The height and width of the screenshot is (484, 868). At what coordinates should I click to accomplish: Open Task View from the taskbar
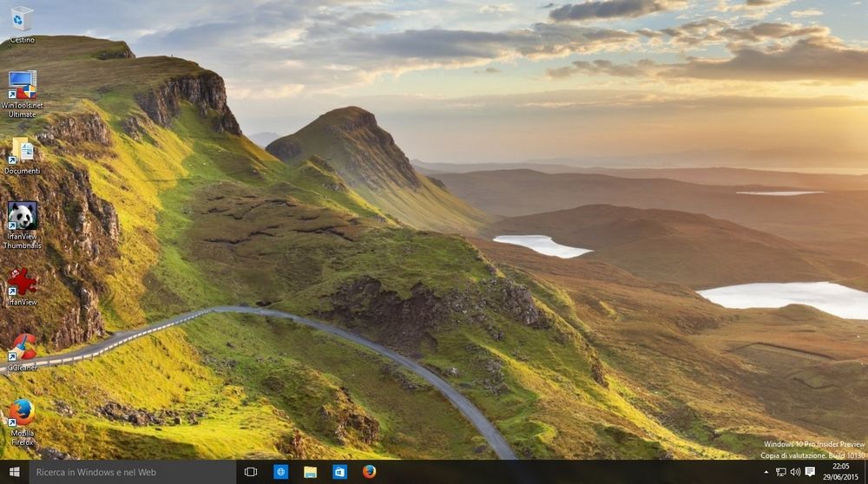tap(251, 472)
